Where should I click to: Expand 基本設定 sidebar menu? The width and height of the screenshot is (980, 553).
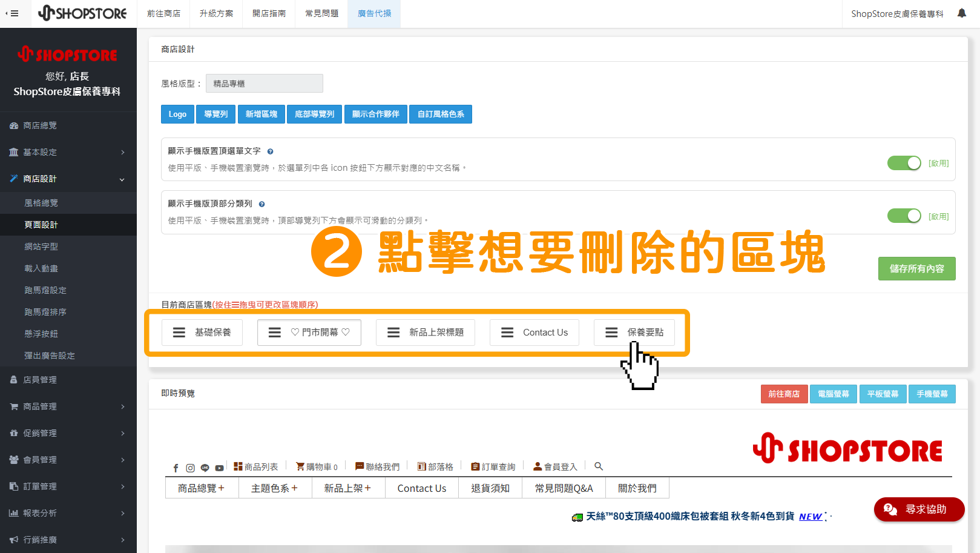coord(68,152)
